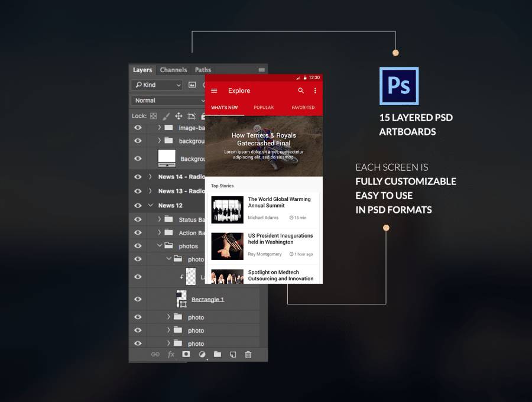The height and width of the screenshot is (402, 532).
Task: Switch to the Layers tab
Action: tap(142, 70)
